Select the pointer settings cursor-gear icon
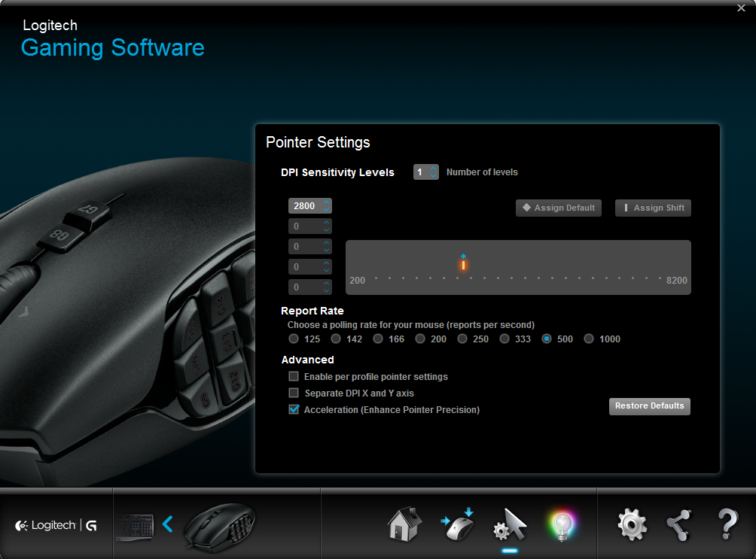 510,524
